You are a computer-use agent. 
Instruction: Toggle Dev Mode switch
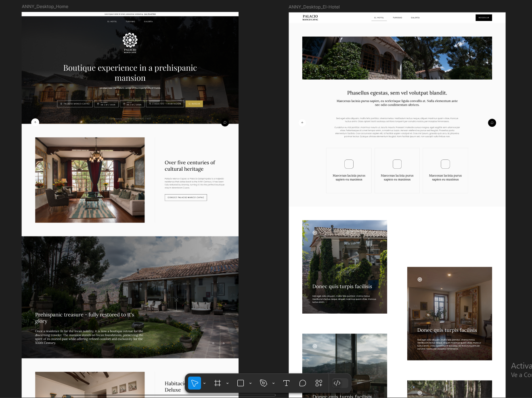coord(337,383)
